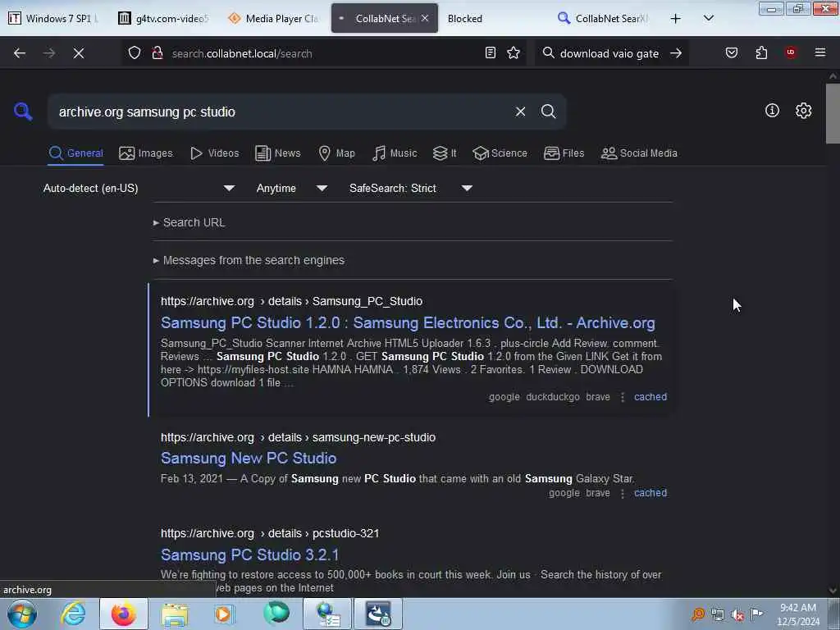Focus the main search query field

[x=281, y=112]
